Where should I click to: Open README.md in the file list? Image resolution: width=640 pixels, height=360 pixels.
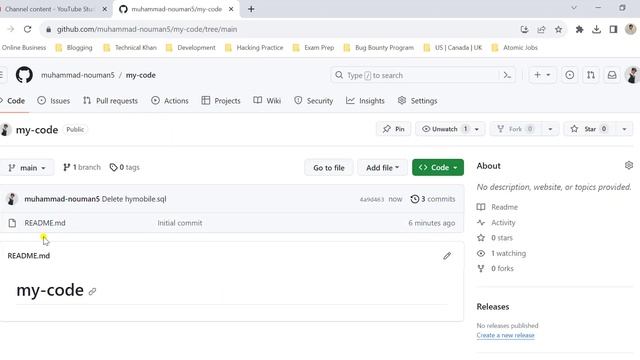pos(45,223)
